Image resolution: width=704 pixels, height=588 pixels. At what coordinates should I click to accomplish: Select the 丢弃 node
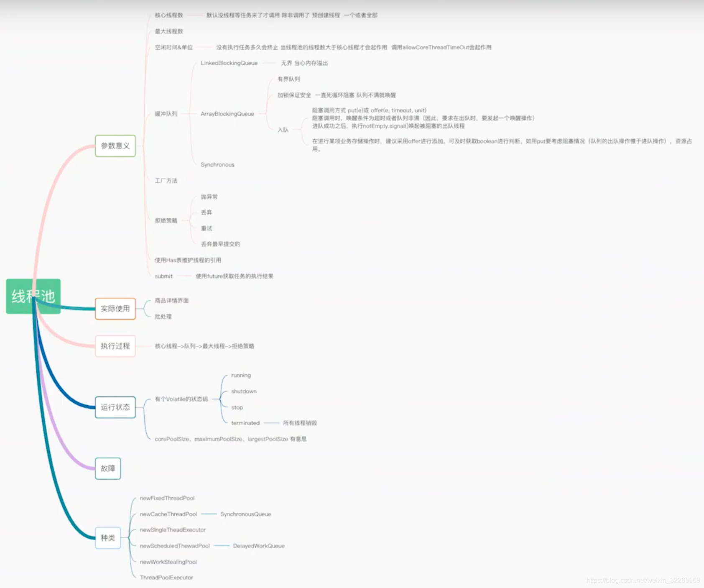(x=207, y=212)
